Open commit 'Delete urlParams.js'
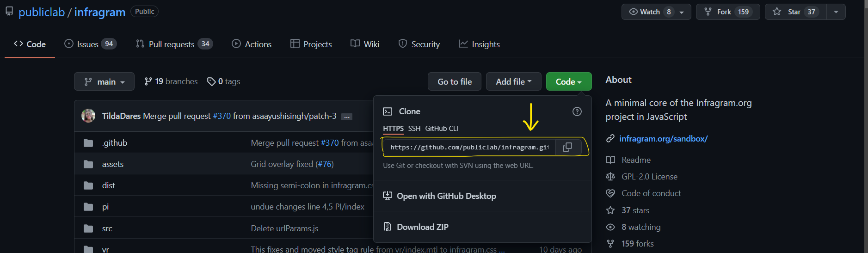The height and width of the screenshot is (253, 868). point(284,228)
